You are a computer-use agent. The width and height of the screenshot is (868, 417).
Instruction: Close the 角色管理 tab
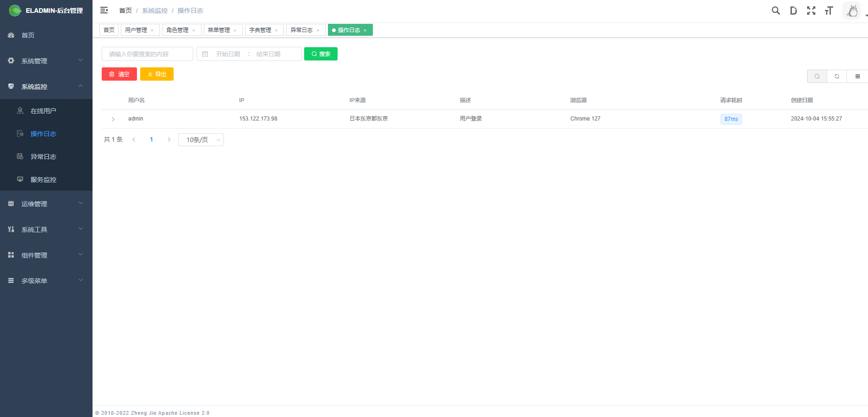pyautogui.click(x=194, y=30)
